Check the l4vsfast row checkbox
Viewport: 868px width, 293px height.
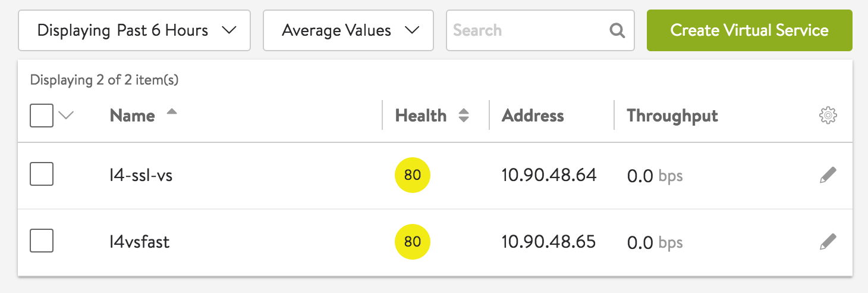pyautogui.click(x=42, y=241)
